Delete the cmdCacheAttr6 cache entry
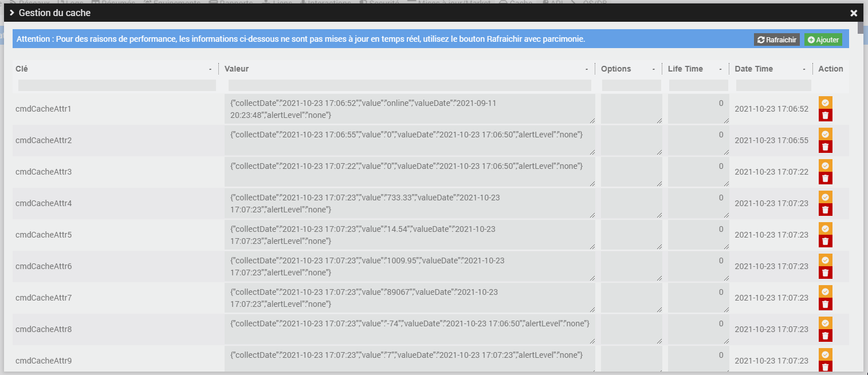Image resolution: width=868 pixels, height=375 pixels. click(825, 273)
